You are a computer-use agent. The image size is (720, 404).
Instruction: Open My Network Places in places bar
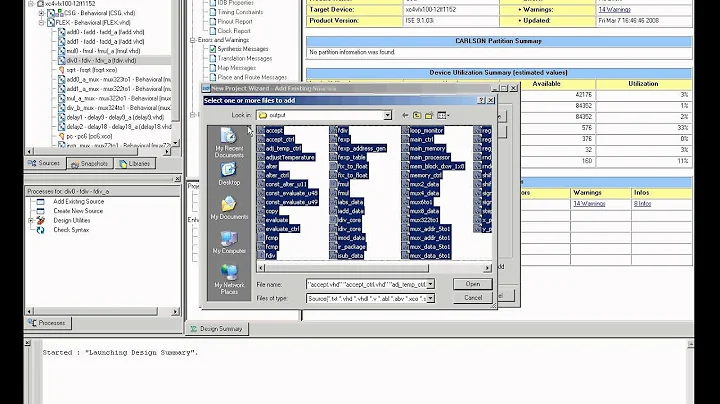[229, 279]
